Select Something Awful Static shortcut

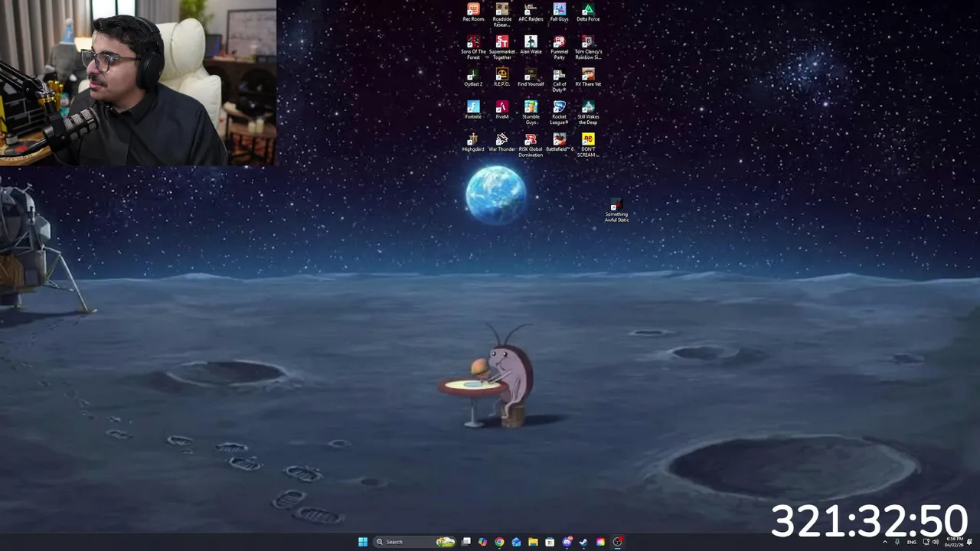click(x=616, y=210)
